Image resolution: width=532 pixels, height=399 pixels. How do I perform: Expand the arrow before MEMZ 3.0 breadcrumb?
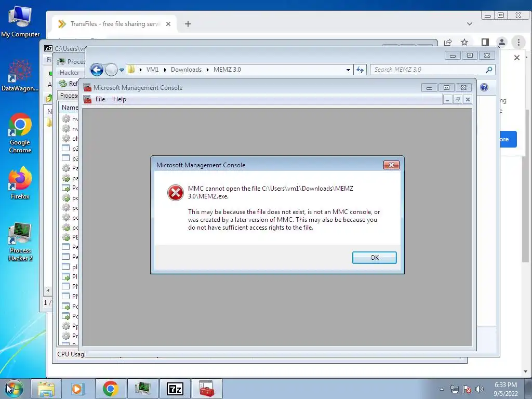207,70
